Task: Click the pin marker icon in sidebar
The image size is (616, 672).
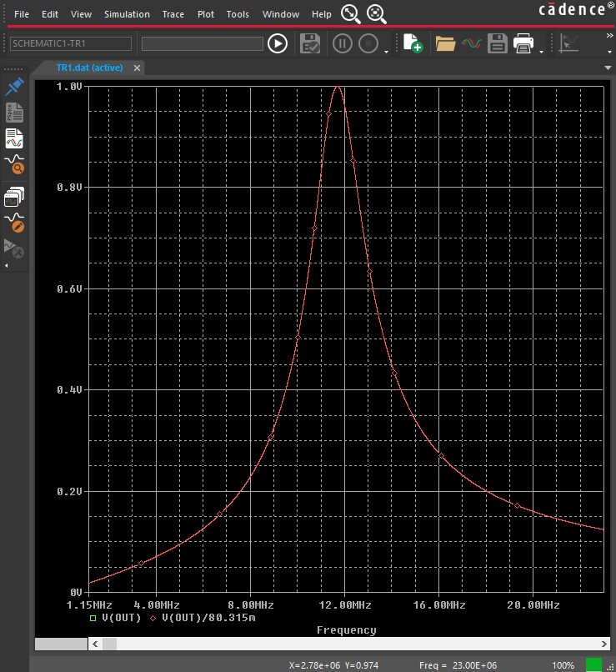Action: 14,86
